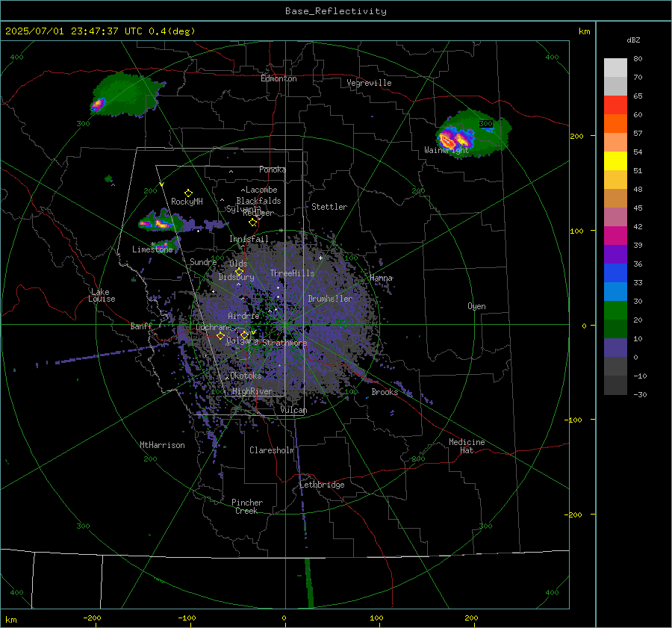This screenshot has height=628, width=672.
Task: Click the 80 value on the dBZ scale
Action: [x=638, y=59]
